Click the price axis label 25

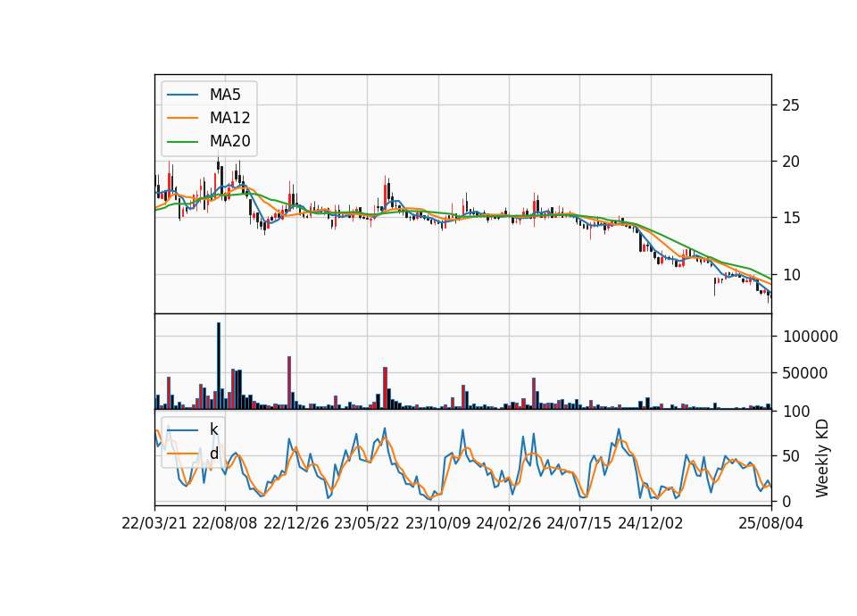(x=790, y=105)
